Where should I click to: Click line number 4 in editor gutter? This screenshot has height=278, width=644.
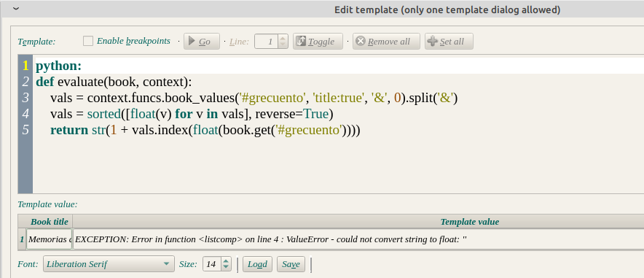pyautogui.click(x=25, y=114)
